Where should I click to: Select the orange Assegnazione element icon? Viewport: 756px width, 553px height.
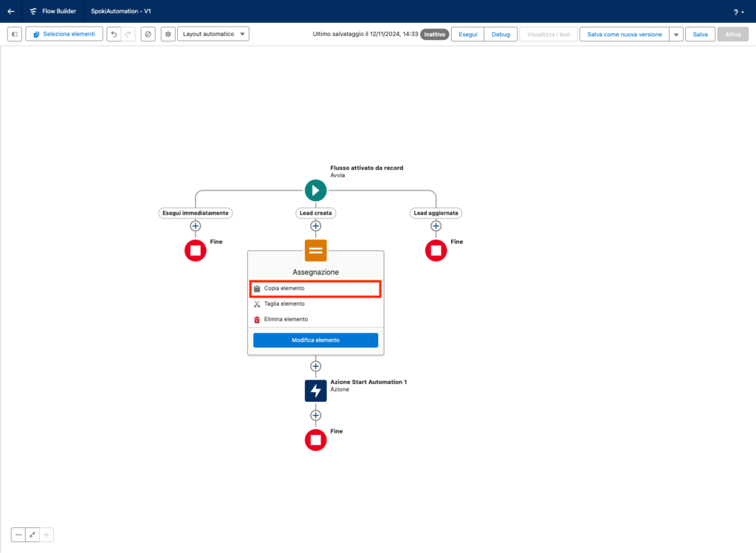point(315,250)
